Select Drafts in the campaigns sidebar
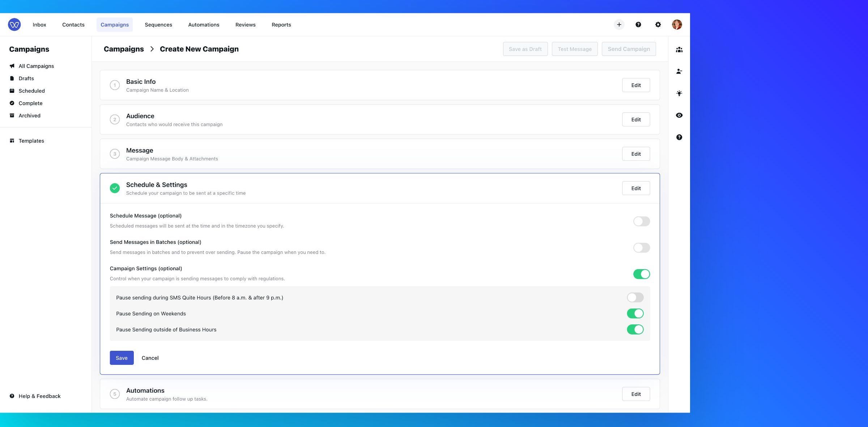The width and height of the screenshot is (868, 427). (26, 78)
